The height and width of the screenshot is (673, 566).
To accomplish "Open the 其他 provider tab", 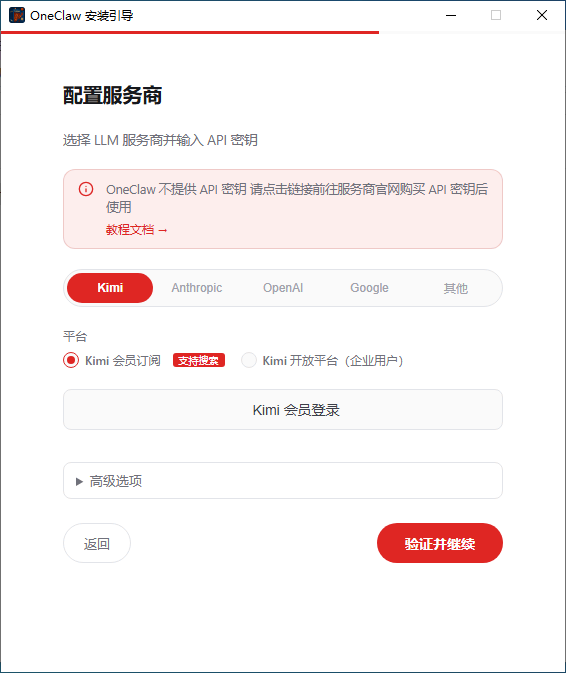I will [456, 288].
